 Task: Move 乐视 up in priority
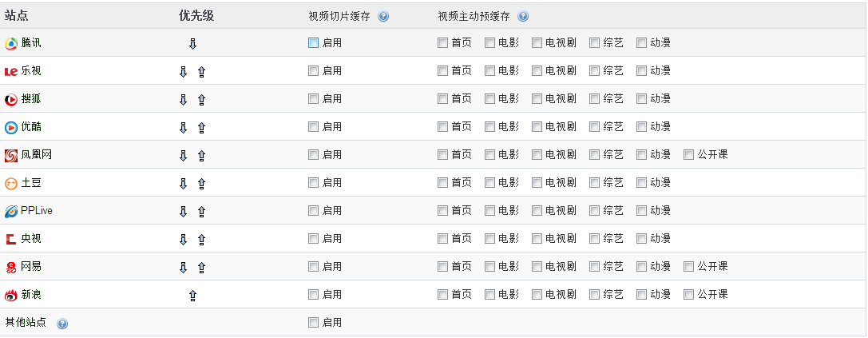pos(201,72)
